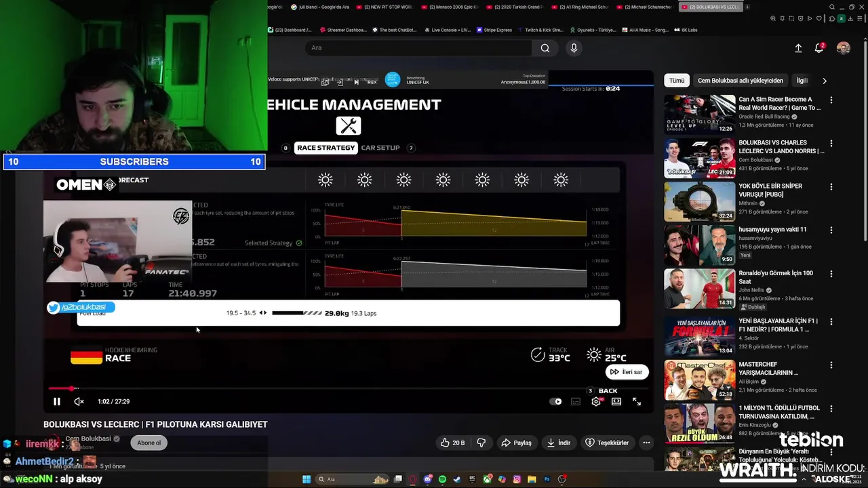Open player settings gear
Image resolution: width=868 pixels, height=488 pixels.
click(x=596, y=401)
